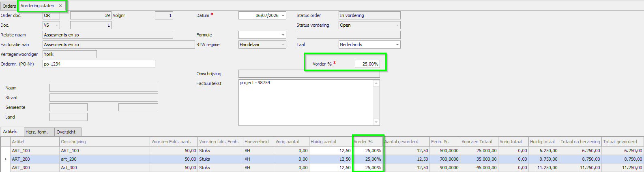Click the Vorder % header field
Viewport: 644px width, 172px height.
click(367, 64)
